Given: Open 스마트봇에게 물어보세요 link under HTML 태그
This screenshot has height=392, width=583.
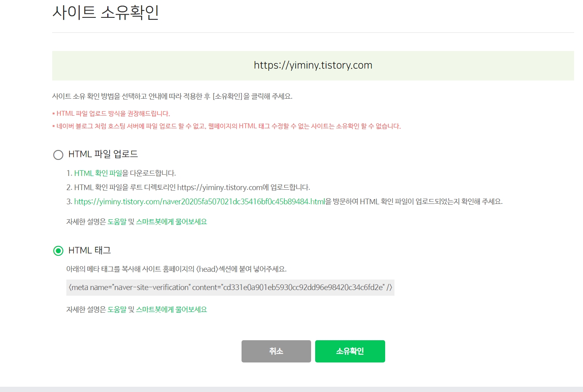Looking at the screenshot, I should click(172, 309).
